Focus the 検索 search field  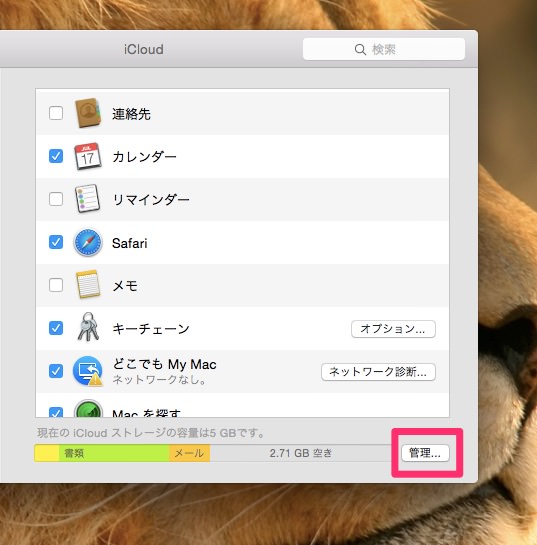pyautogui.click(x=384, y=49)
